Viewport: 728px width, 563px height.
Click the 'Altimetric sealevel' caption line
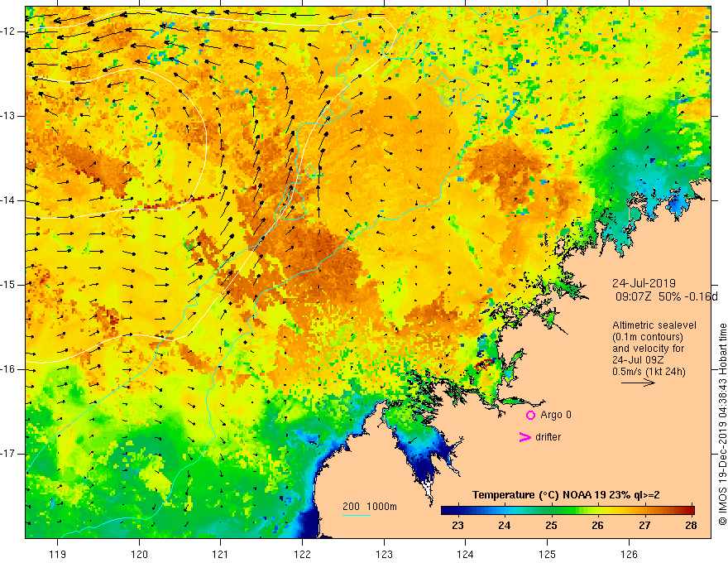tap(654, 325)
